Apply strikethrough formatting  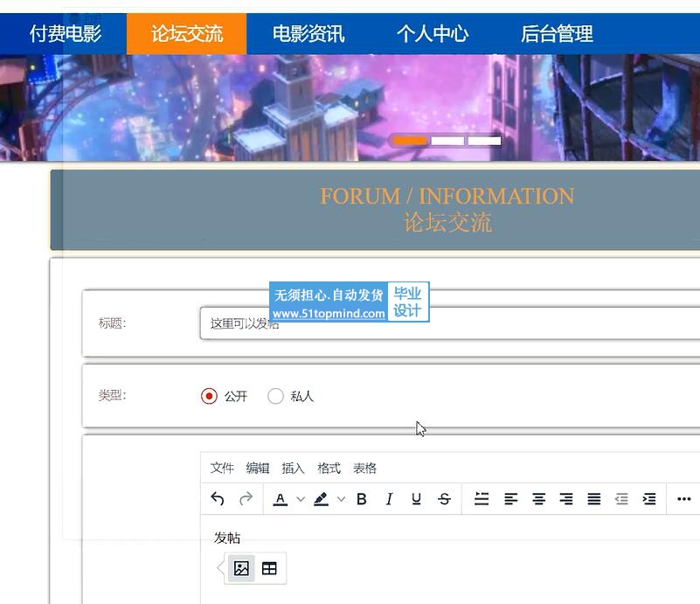coord(444,499)
